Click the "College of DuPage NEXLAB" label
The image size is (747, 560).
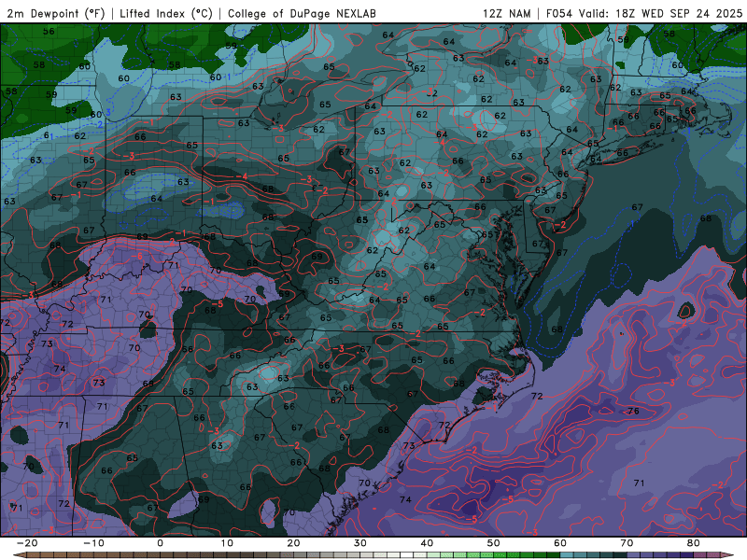[302, 13]
